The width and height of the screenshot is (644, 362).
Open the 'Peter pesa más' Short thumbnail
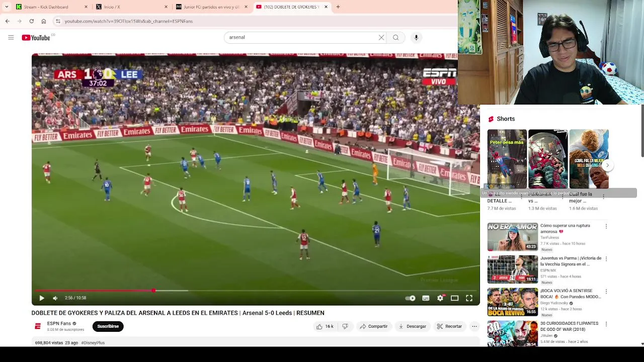point(507,159)
